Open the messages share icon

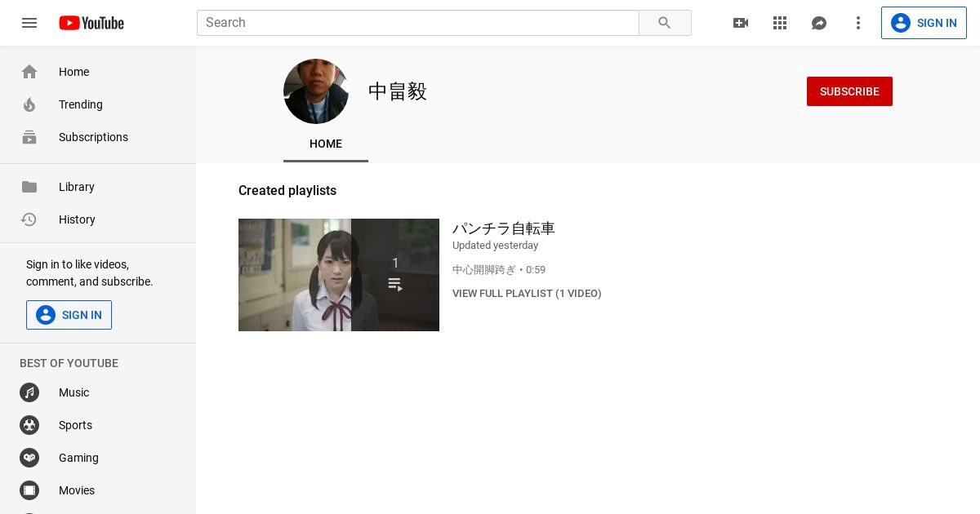pos(819,23)
